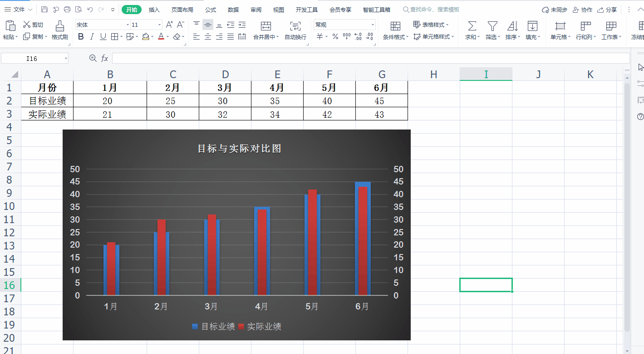
Task: Click the Align Right icon
Action: tap(219, 37)
